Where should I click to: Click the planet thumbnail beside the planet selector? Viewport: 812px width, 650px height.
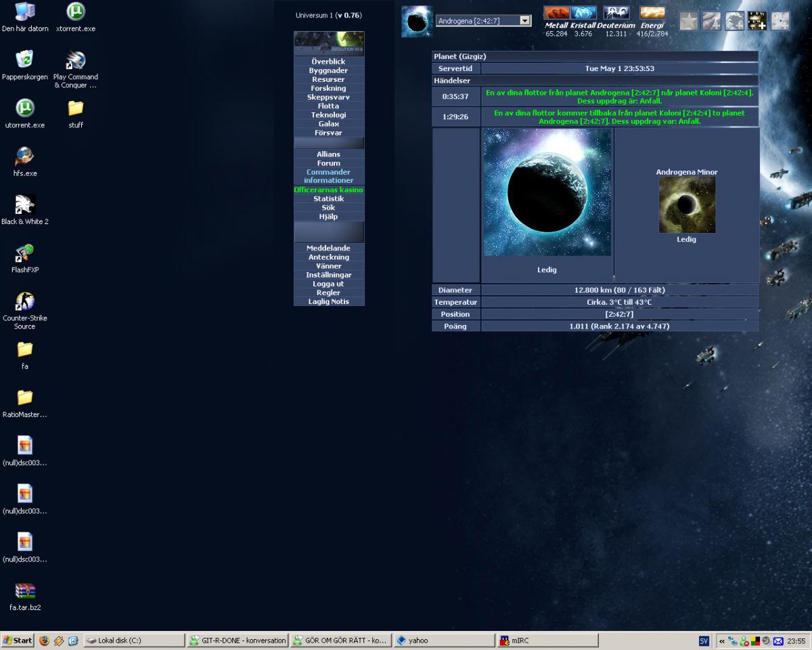[x=417, y=22]
